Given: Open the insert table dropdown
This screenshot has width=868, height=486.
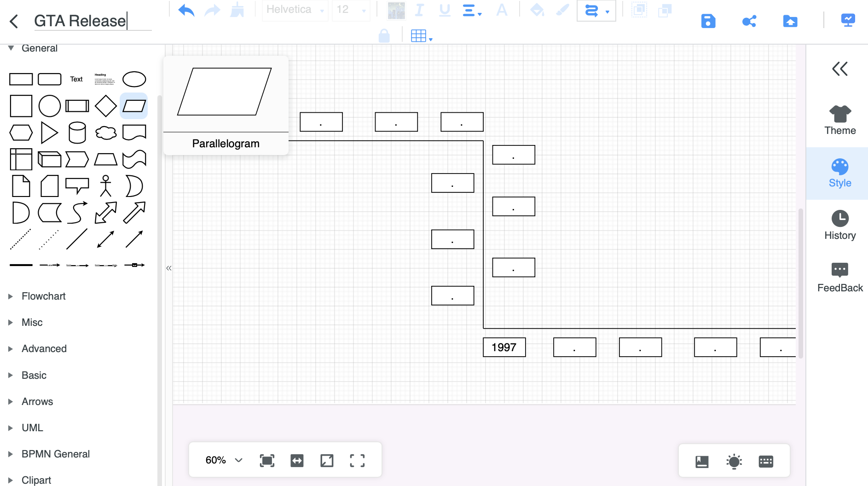Looking at the screenshot, I should coord(421,36).
